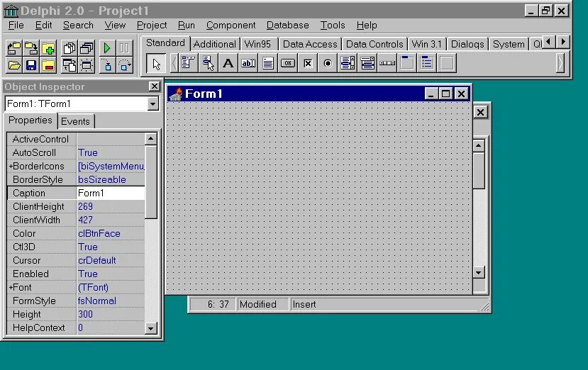This screenshot has height=370, width=588.
Task: Select the Color property value clBtnFace
Action: coord(110,233)
